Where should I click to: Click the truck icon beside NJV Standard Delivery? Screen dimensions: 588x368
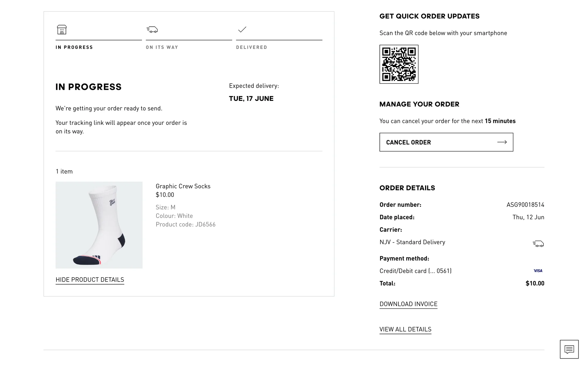click(538, 244)
